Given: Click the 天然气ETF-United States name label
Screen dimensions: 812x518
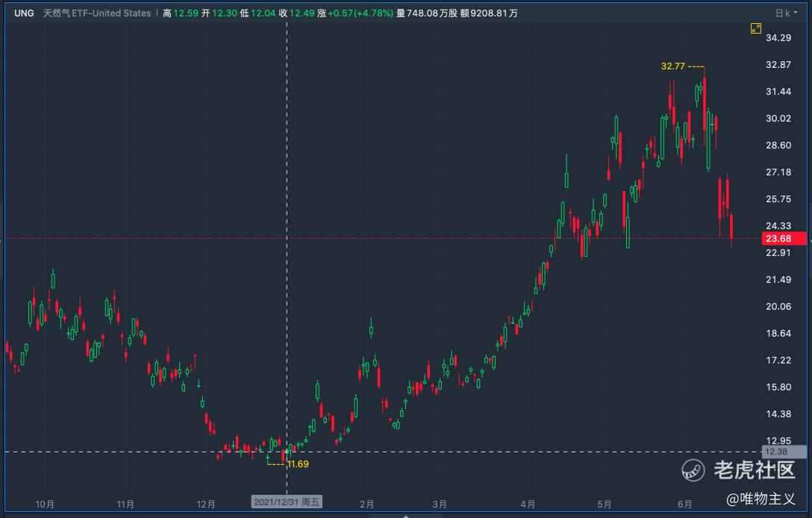Looking at the screenshot, I should pos(97,13).
